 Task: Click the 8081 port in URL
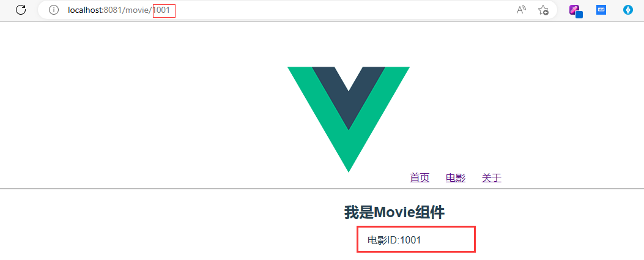pyautogui.click(x=113, y=10)
